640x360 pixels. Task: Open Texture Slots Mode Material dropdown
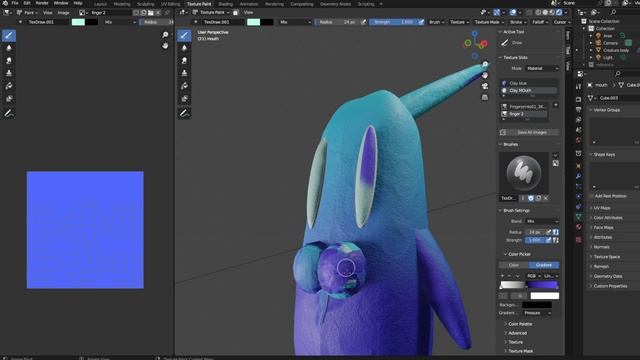pyautogui.click(x=542, y=69)
